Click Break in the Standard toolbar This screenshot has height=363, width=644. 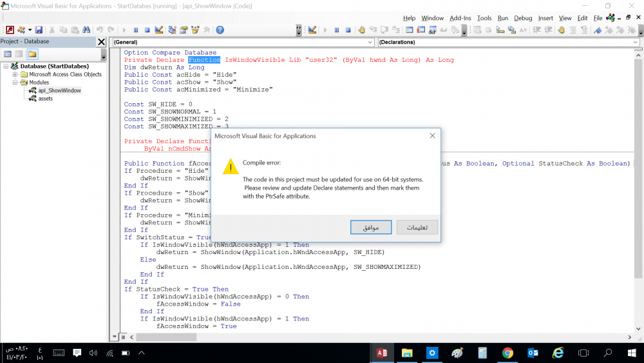136,30
